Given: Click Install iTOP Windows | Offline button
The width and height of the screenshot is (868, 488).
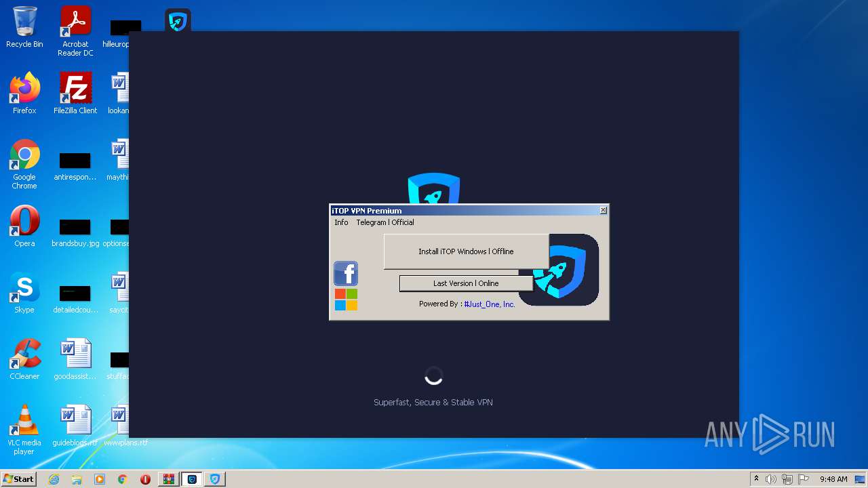Looking at the screenshot, I should coord(466,251).
